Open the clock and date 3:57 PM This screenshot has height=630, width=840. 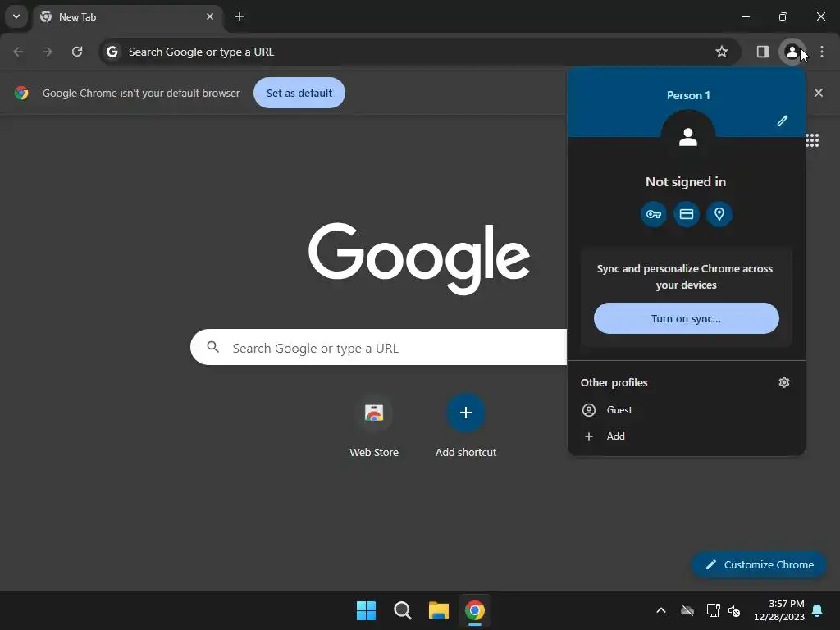click(x=779, y=610)
